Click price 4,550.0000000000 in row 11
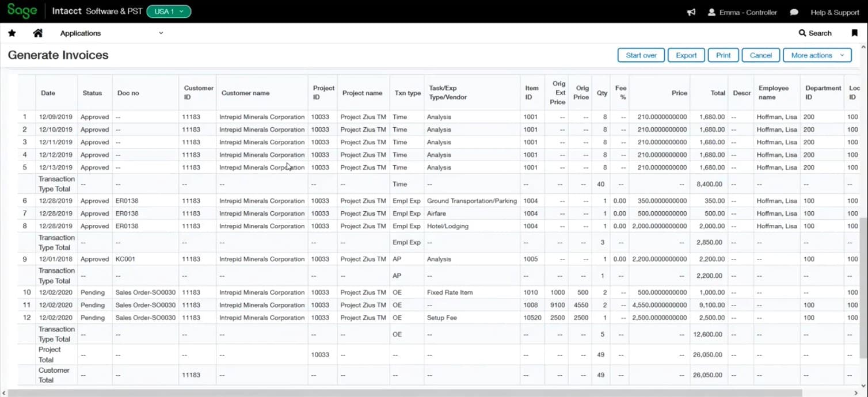The image size is (868, 397). point(660,305)
